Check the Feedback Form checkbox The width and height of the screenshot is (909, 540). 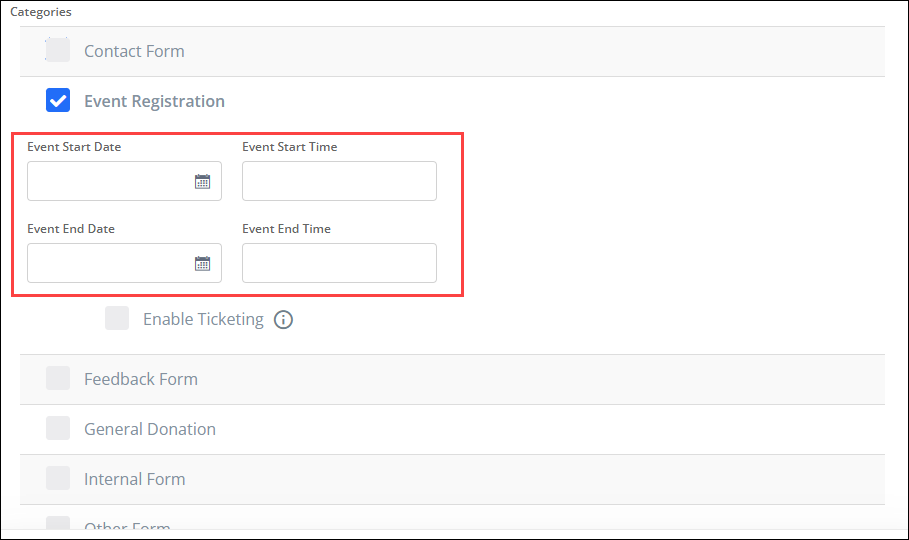point(58,378)
